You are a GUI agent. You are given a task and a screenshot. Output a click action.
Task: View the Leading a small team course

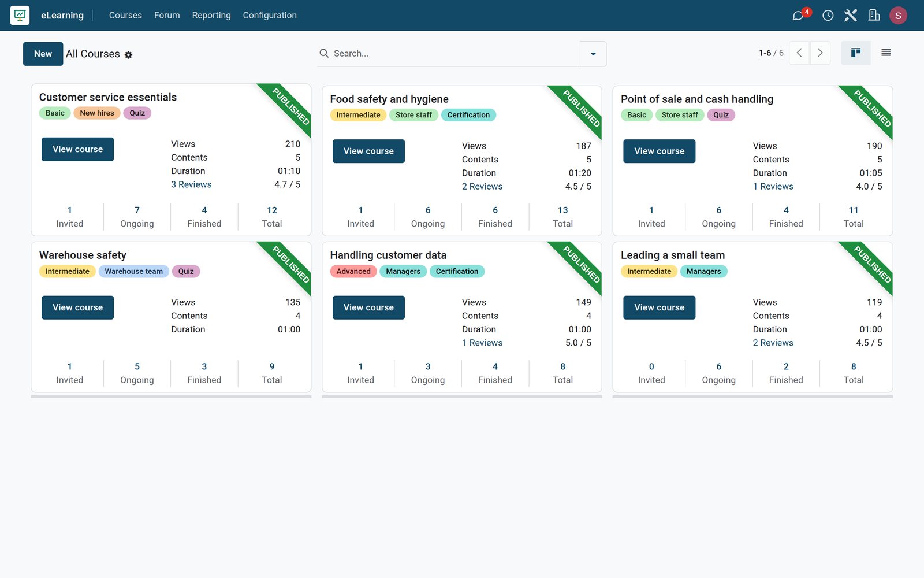coord(660,307)
